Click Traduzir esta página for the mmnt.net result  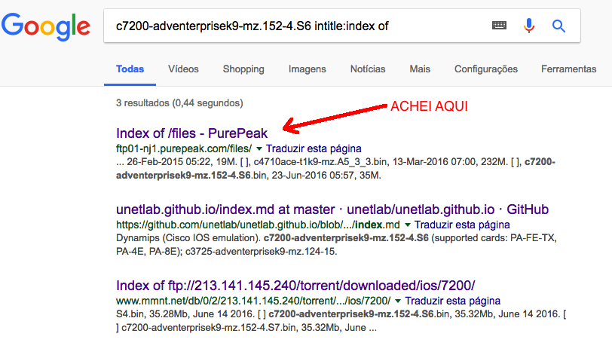pyautogui.click(x=452, y=301)
